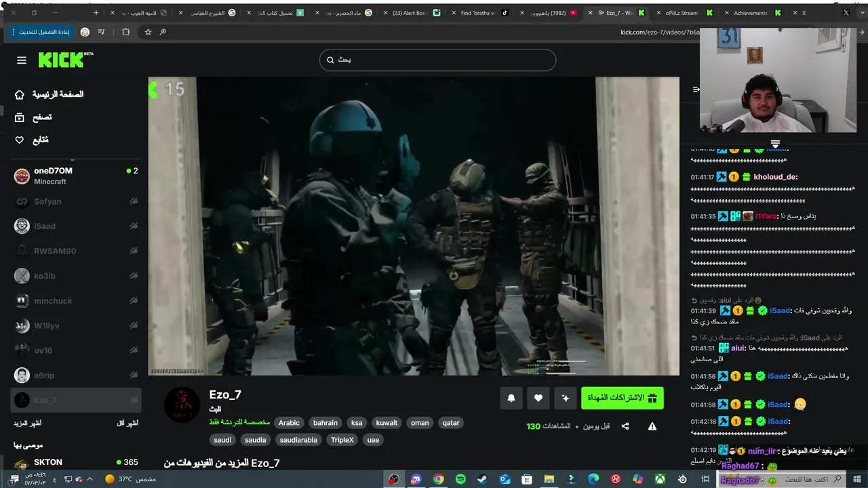Screen dimensions: 868x488
Task: Click the Arabic tag chip
Action: point(289,423)
